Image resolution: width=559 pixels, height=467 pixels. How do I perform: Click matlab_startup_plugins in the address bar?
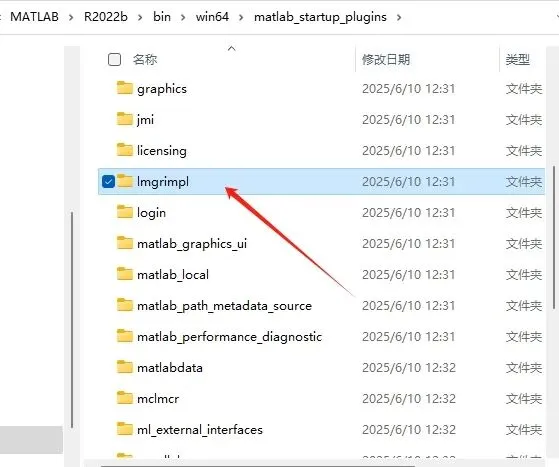coord(320,17)
